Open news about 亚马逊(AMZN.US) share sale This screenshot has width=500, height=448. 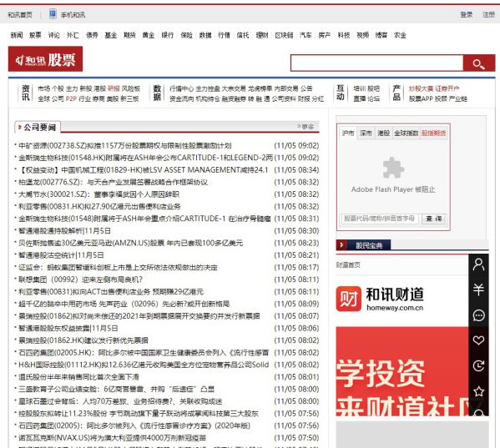[x=131, y=243]
